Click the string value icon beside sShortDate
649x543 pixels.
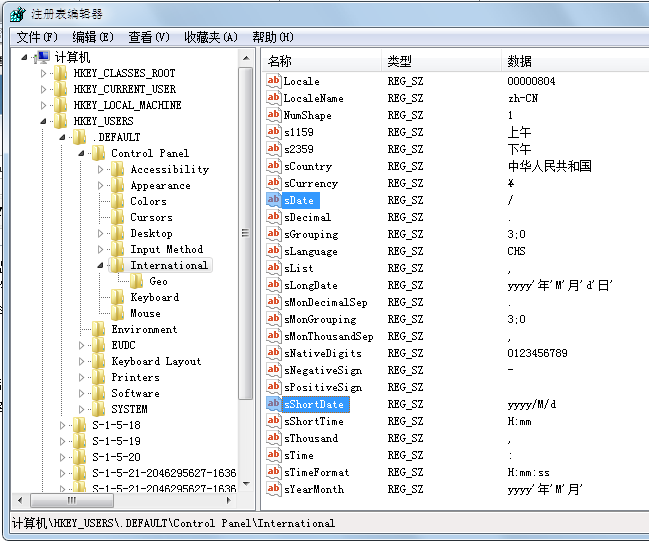tap(273, 404)
